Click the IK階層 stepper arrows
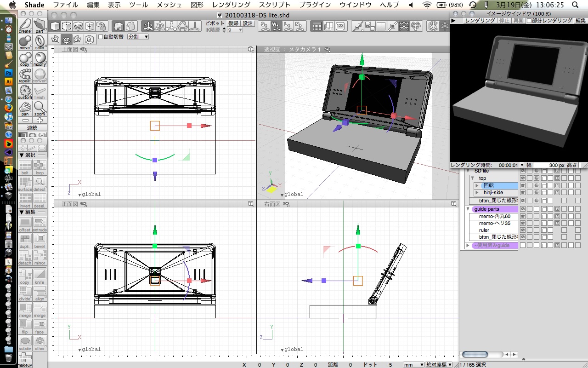This screenshot has height=368, width=588. tap(224, 30)
